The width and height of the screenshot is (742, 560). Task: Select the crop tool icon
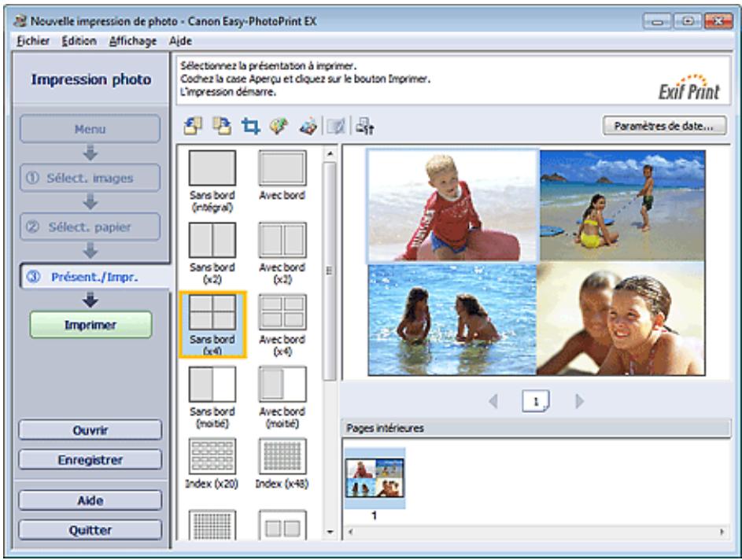click(x=250, y=127)
